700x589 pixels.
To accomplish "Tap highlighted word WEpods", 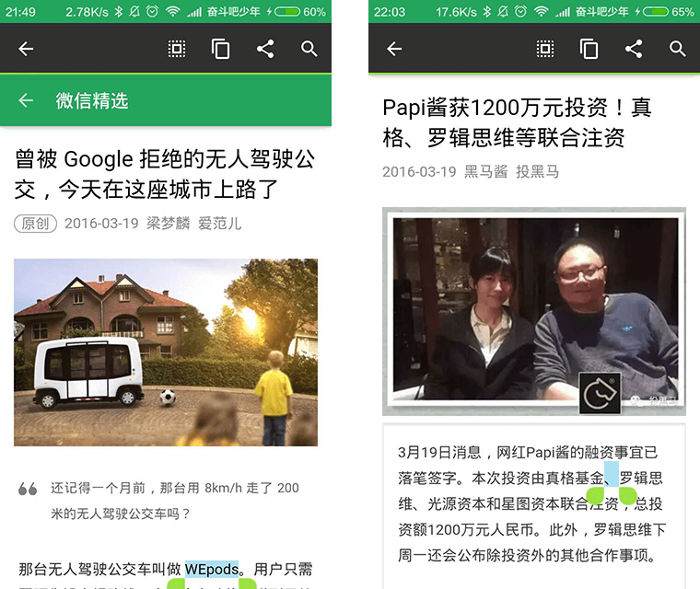I will click(212, 569).
